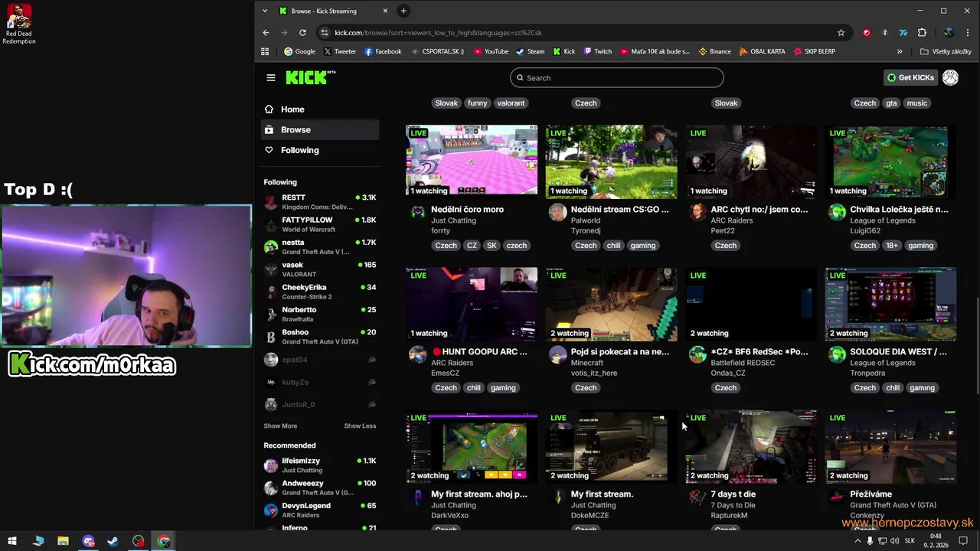Select the valorant tag at the top

pyautogui.click(x=511, y=103)
